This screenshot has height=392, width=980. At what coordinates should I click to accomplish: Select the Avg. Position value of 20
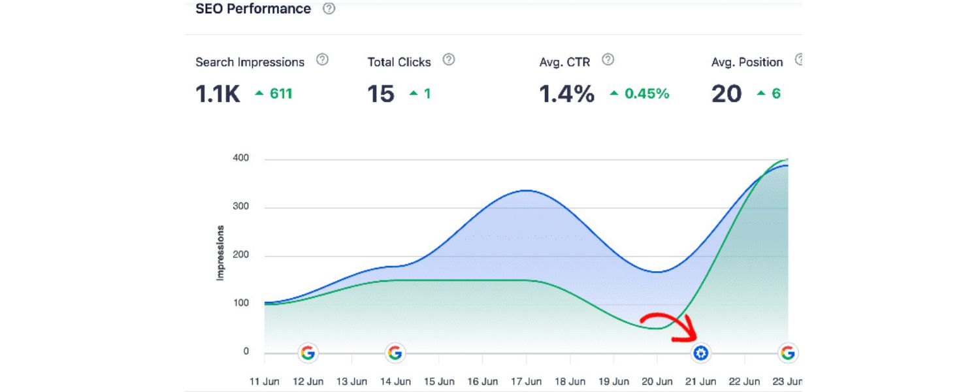click(x=727, y=93)
